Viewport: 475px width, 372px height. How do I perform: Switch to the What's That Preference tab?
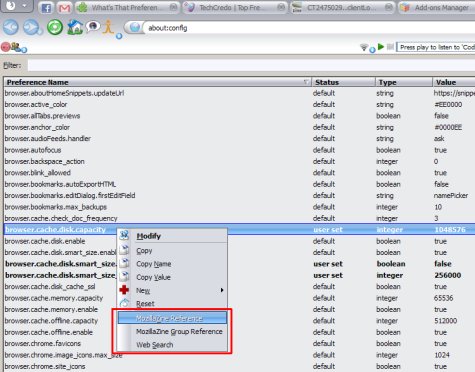tap(127, 7)
